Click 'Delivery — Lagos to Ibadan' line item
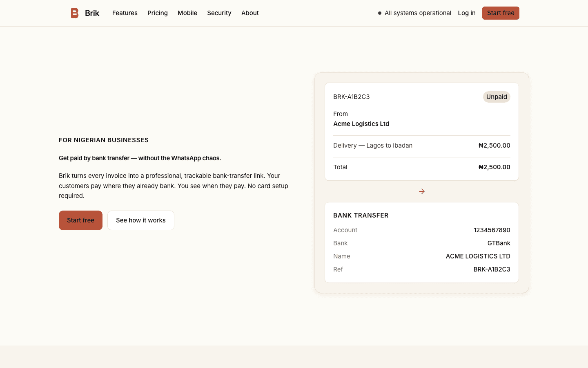The height and width of the screenshot is (368, 588). 373,146
